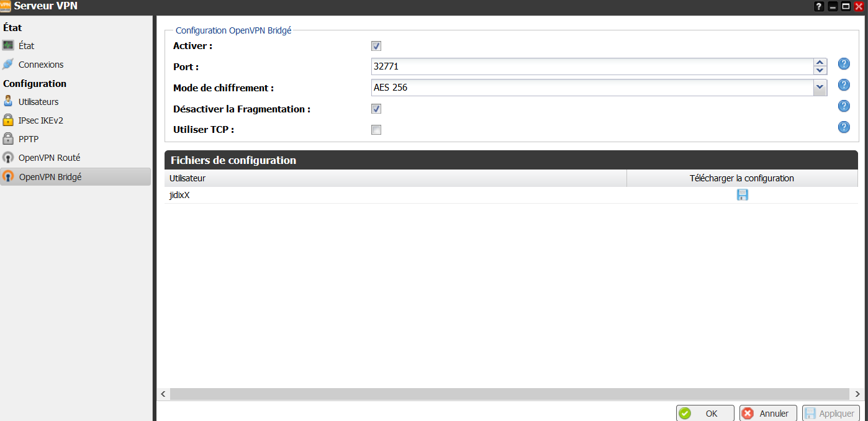Open the Mode de chiffrement dropdown

point(820,88)
